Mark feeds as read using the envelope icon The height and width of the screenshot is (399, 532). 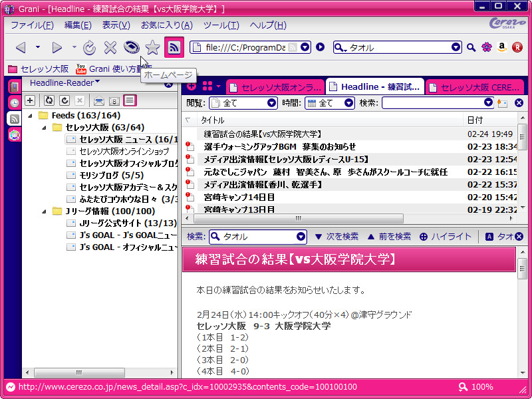[x=99, y=99]
